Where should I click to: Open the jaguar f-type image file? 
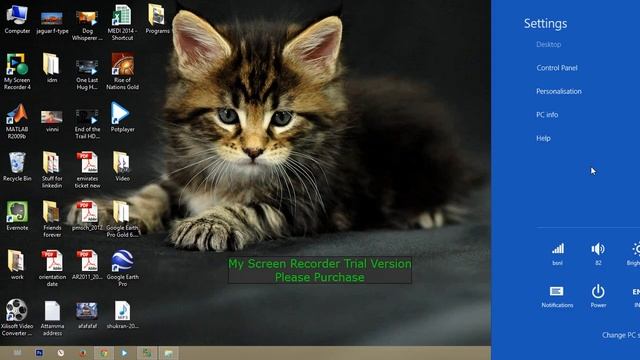(52, 22)
